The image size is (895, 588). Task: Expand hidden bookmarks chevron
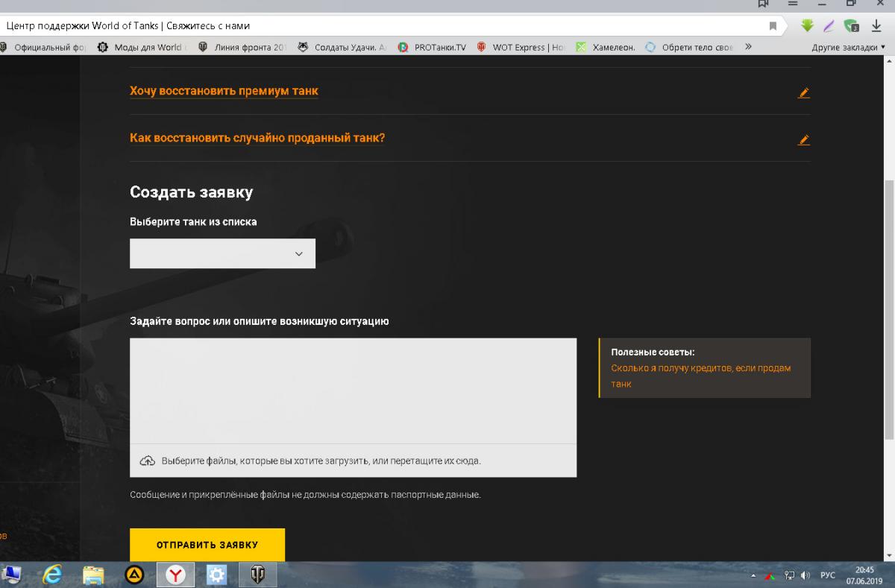pos(748,47)
